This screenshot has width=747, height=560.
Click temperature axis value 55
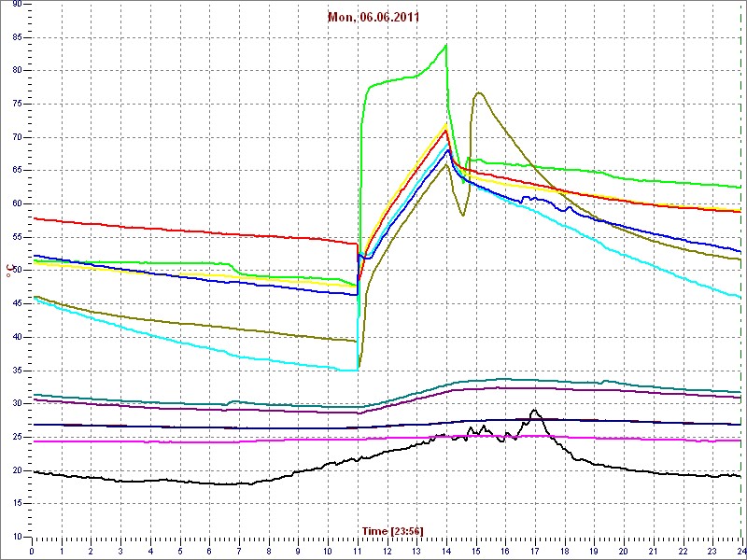tap(17, 237)
